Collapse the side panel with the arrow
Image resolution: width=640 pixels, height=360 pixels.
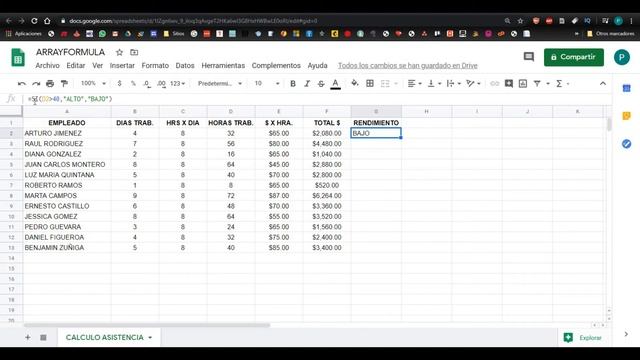pyautogui.click(x=626, y=334)
